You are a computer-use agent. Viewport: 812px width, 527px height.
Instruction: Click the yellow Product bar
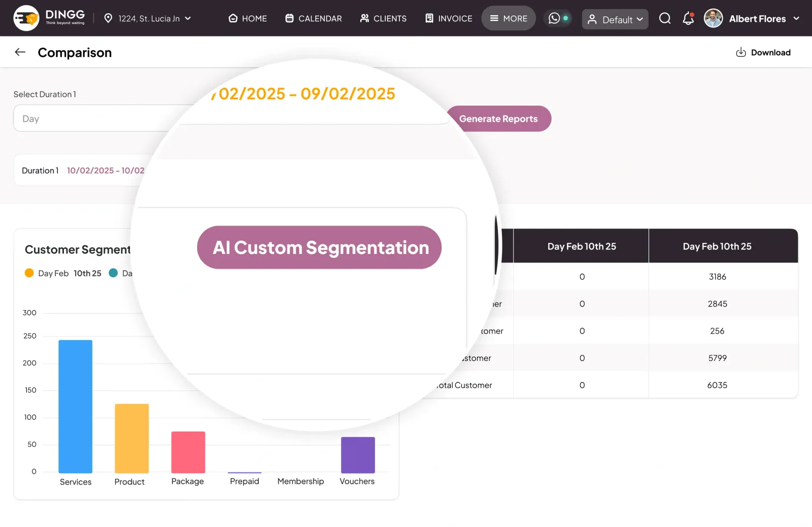pyautogui.click(x=132, y=439)
